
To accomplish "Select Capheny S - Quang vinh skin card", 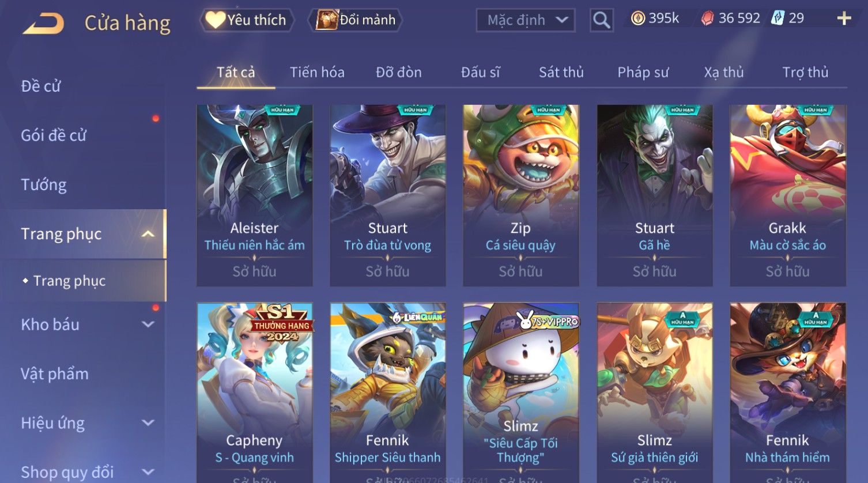I will coord(255,393).
